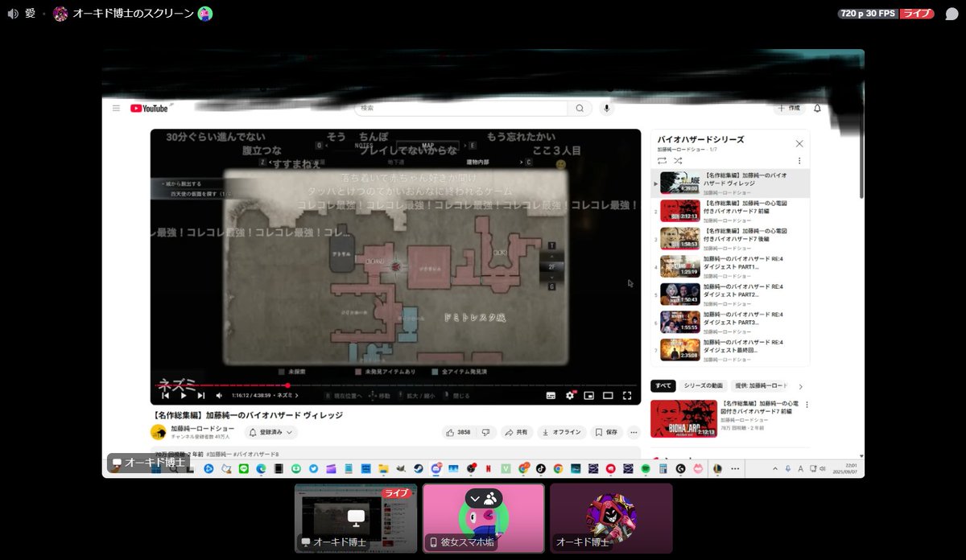This screenshot has width=966, height=560.
Task: Show more filter chips with the right chevron
Action: coord(800,386)
